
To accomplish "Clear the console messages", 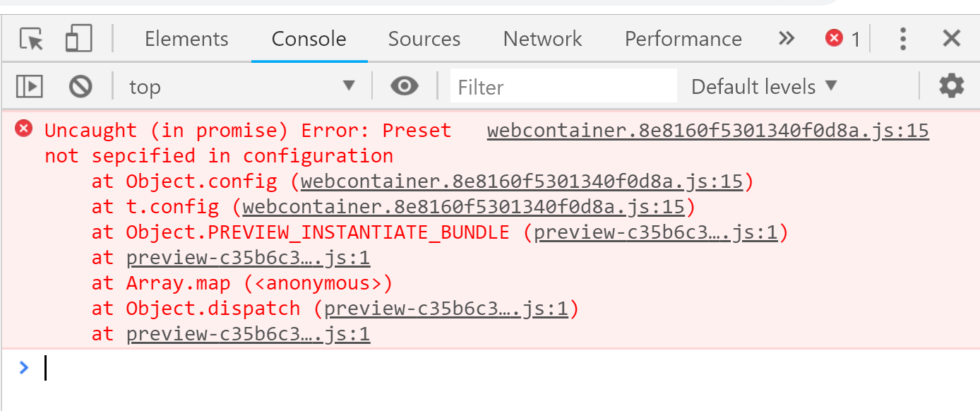I will coord(80,86).
